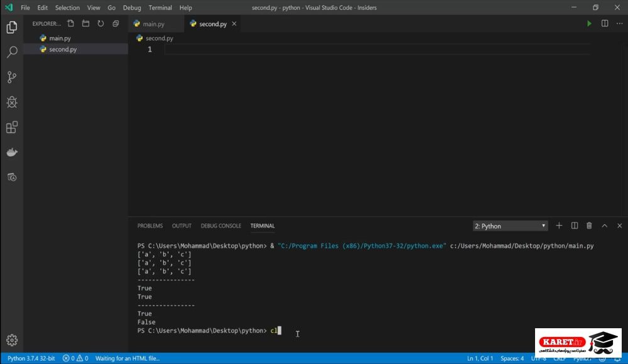Run Python file with green play button

coord(589,24)
